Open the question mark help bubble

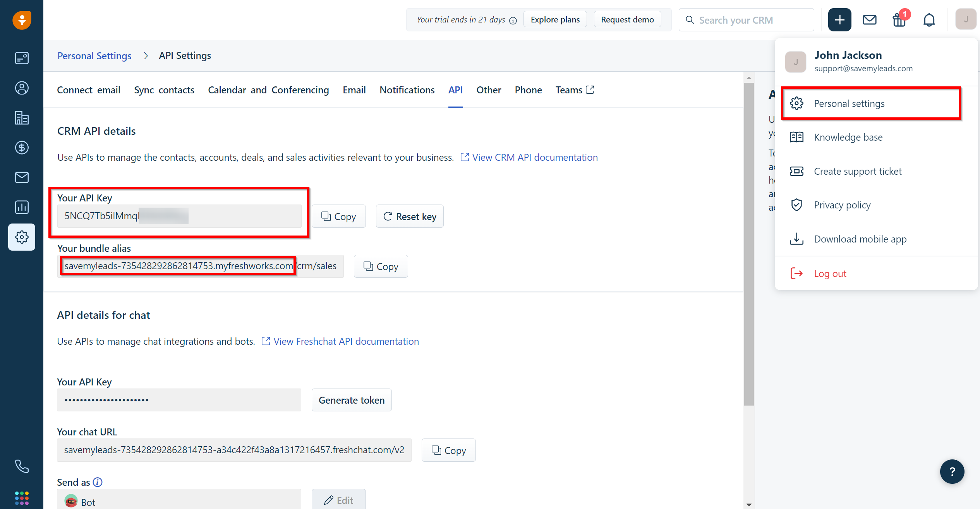pyautogui.click(x=952, y=471)
